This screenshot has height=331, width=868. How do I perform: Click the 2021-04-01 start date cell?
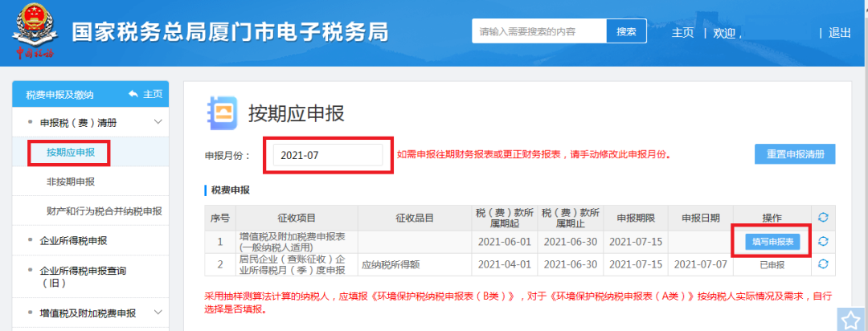pyautogui.click(x=504, y=264)
